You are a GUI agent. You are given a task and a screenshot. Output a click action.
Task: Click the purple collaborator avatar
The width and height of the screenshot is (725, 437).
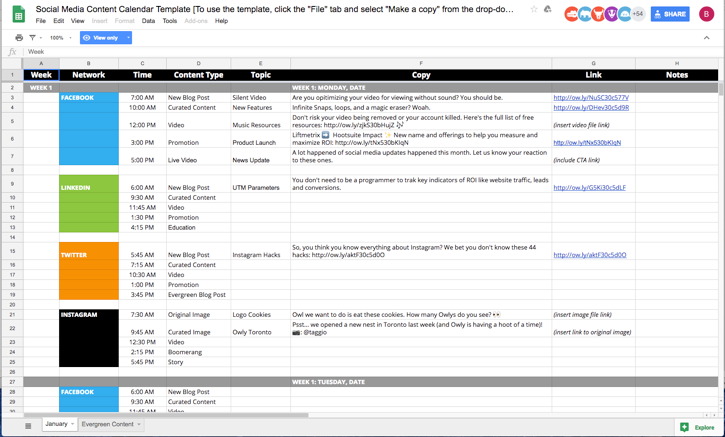(x=611, y=14)
